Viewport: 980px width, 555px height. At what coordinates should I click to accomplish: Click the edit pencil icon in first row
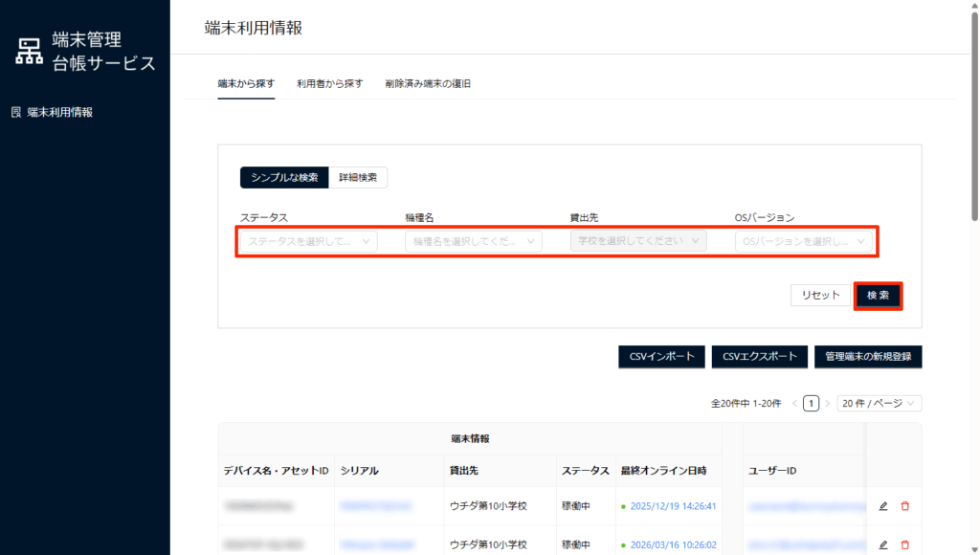click(882, 506)
